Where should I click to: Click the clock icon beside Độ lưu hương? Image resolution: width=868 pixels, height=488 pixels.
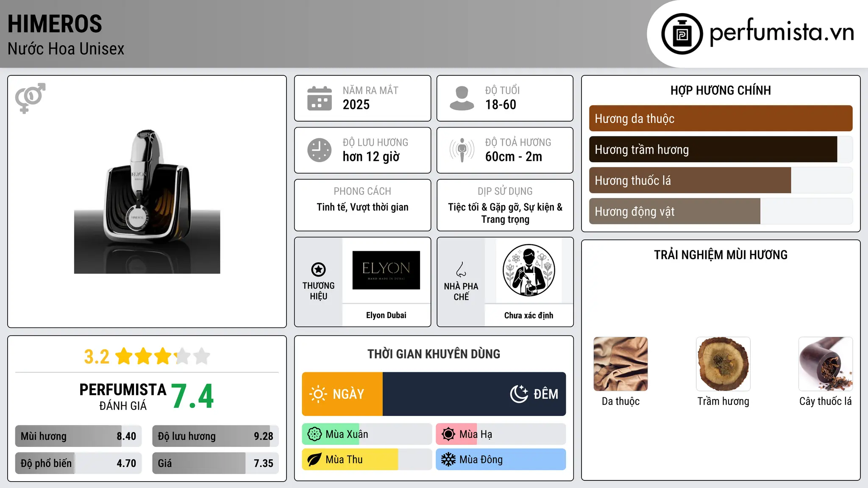tap(320, 150)
